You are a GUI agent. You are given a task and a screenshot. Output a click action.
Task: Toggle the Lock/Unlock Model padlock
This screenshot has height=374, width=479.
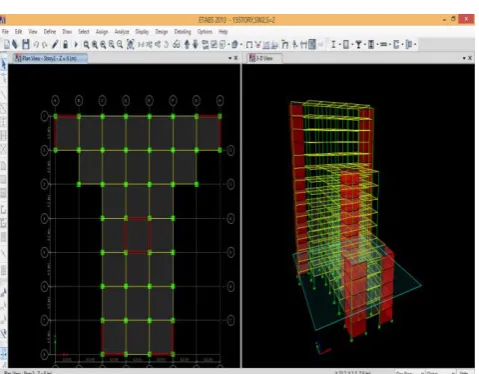tap(65, 44)
